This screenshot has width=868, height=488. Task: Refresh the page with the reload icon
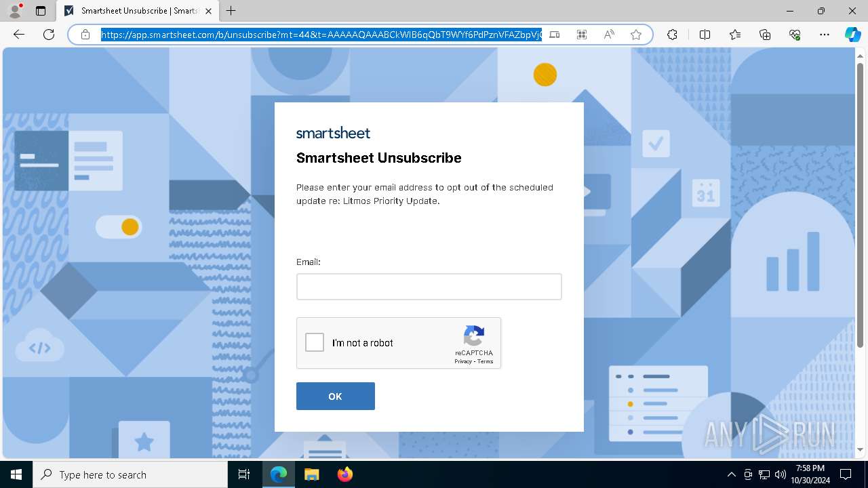tap(49, 35)
